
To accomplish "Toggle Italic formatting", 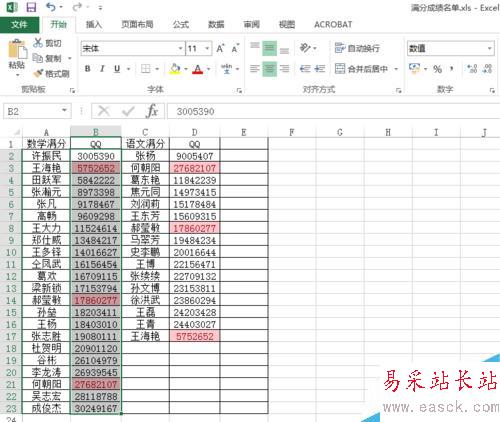I will coord(102,69).
